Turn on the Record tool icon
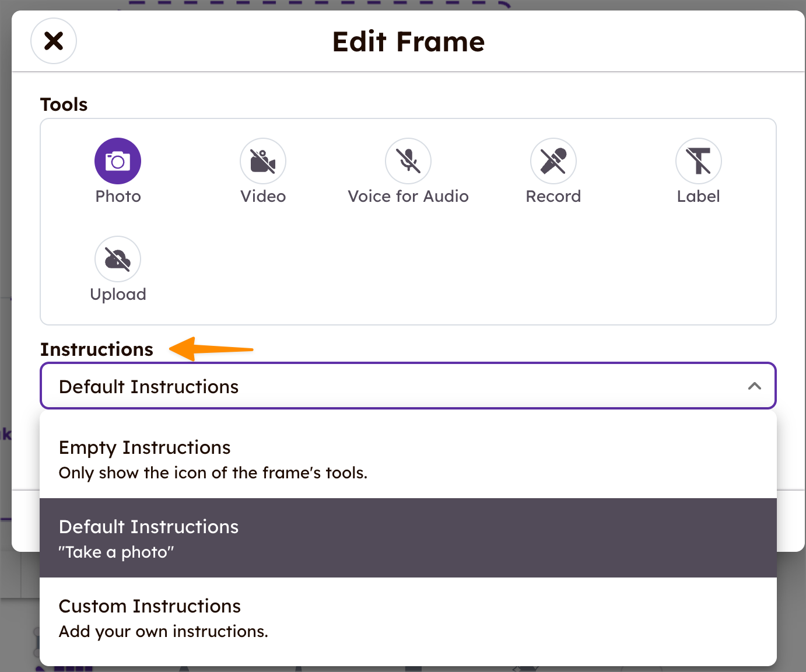Image resolution: width=806 pixels, height=672 pixels. [553, 161]
